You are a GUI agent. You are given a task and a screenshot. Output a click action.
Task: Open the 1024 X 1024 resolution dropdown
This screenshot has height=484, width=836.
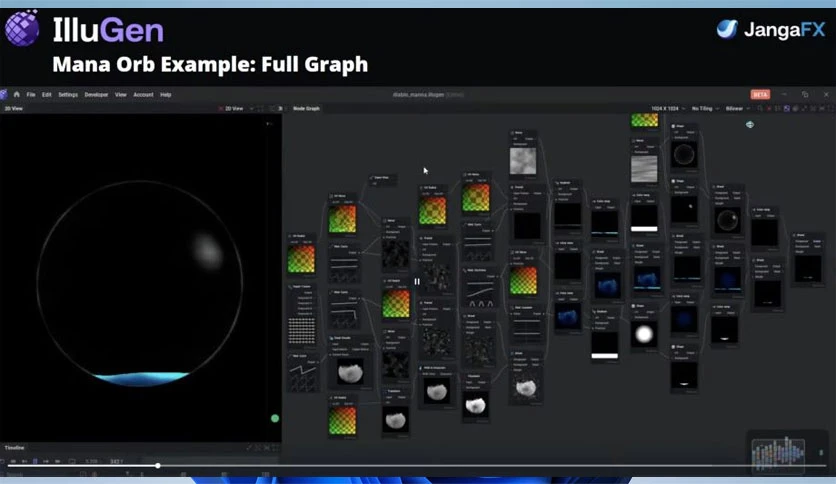[668, 108]
